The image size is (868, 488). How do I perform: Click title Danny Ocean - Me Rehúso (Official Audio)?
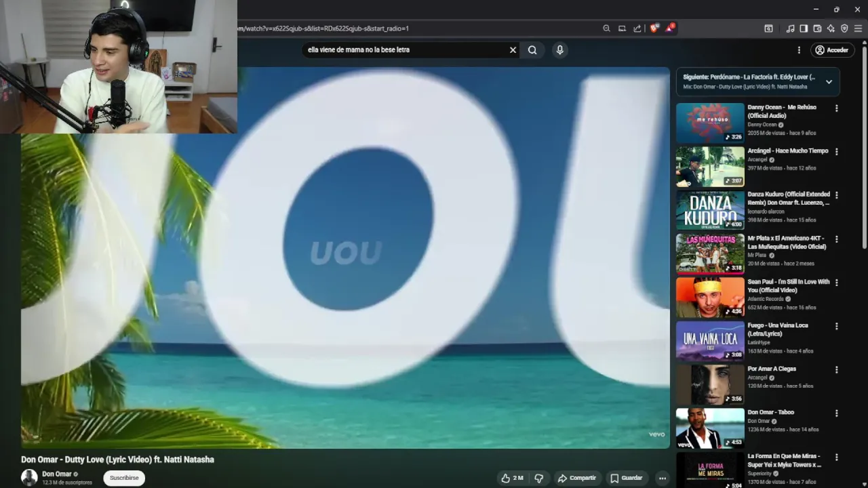click(x=782, y=111)
